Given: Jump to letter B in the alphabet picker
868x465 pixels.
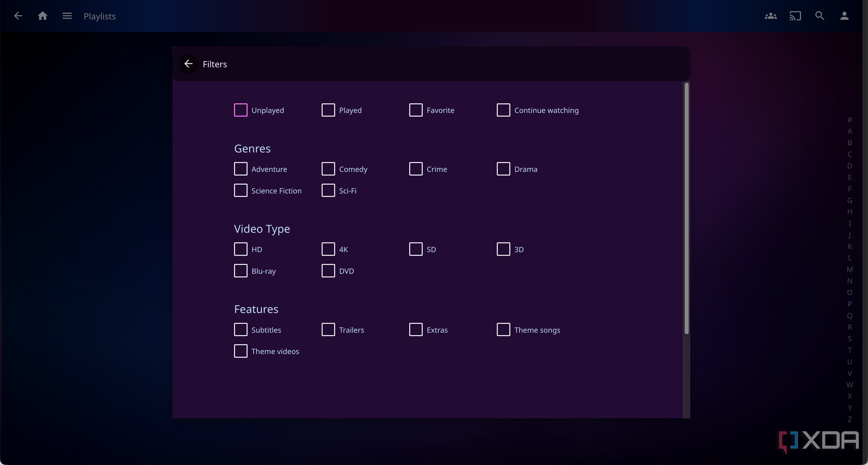Looking at the screenshot, I should click(850, 143).
